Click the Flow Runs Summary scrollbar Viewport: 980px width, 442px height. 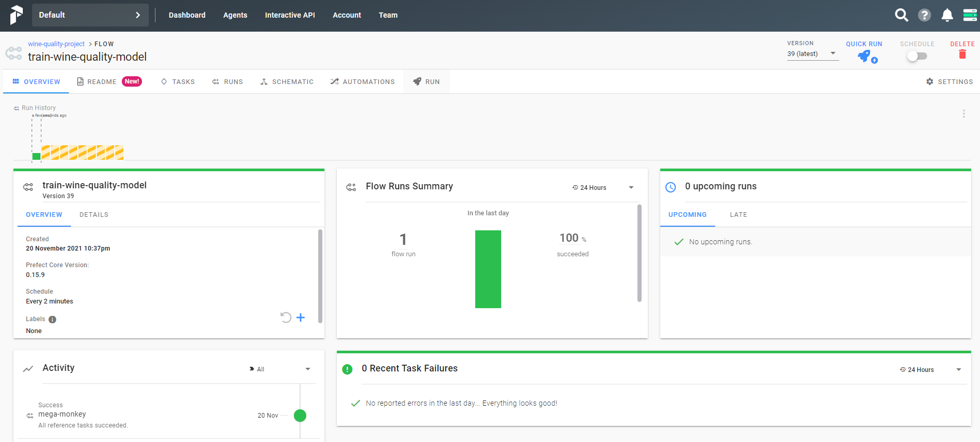click(640, 253)
